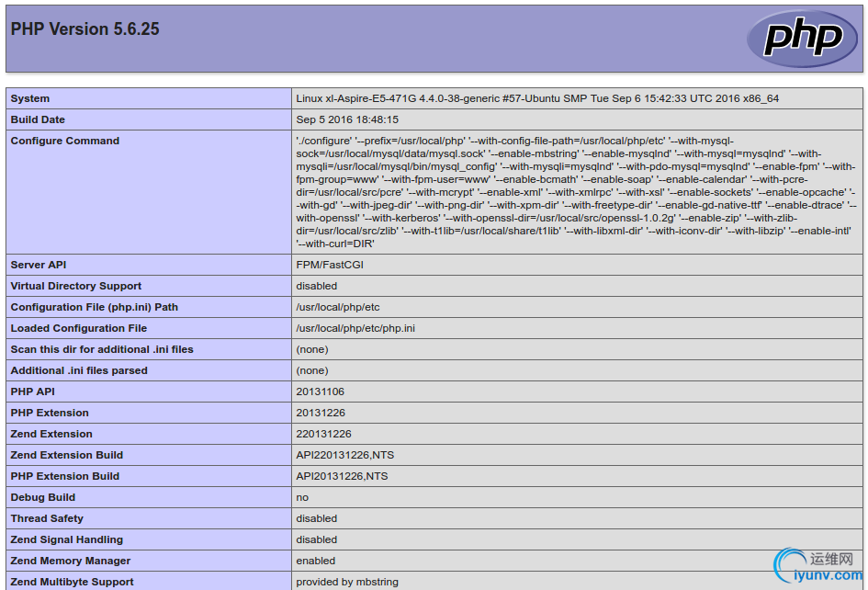Click "(none)" in Additional .ini files parsed row
The width and height of the screenshot is (868, 590).
click(x=312, y=370)
